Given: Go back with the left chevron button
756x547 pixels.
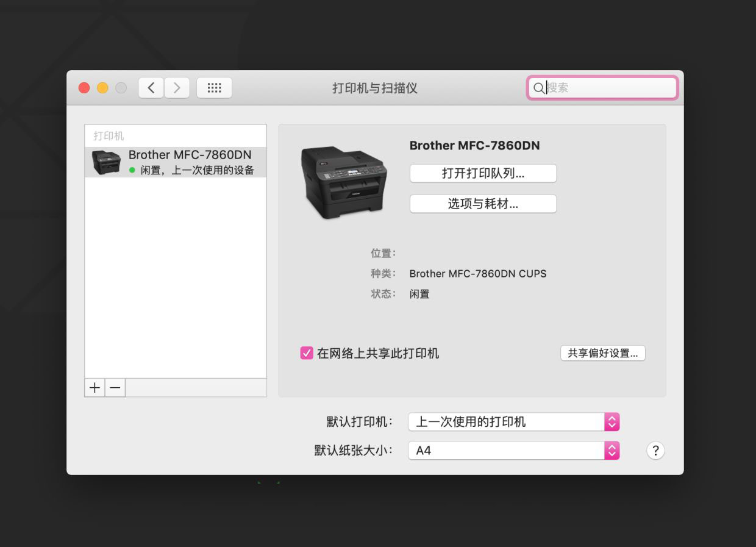Looking at the screenshot, I should (151, 88).
